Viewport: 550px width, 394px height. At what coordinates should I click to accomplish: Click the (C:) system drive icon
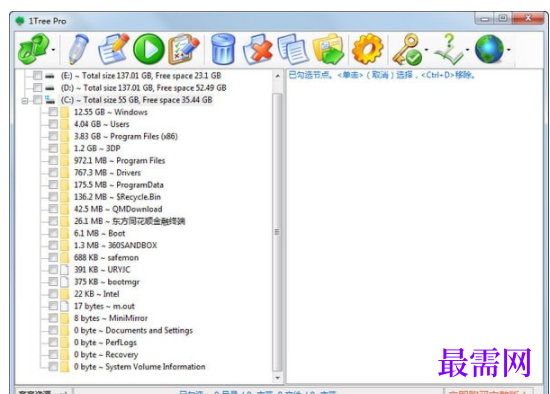[x=50, y=100]
